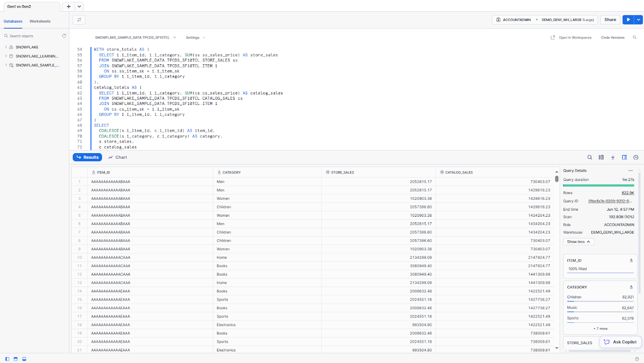Expand the SNOWFLAKE database tree node
The image size is (644, 363).
tap(6, 47)
